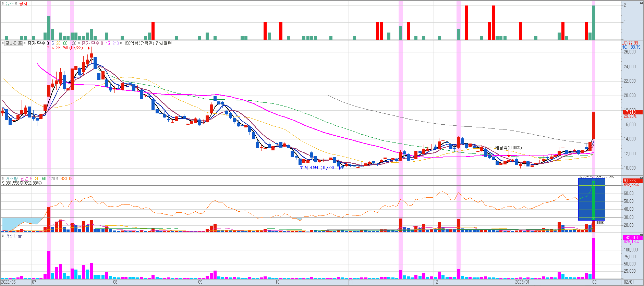Click the LC:77.99 readout
644x286 pixels.
coord(630,43)
